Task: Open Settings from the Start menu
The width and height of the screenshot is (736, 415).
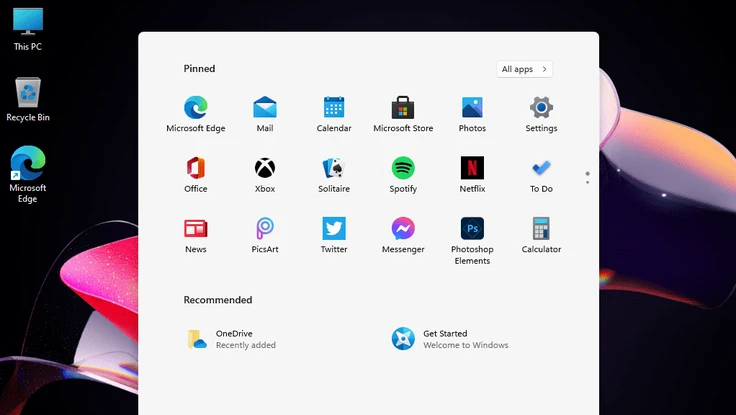Action: pos(541,114)
